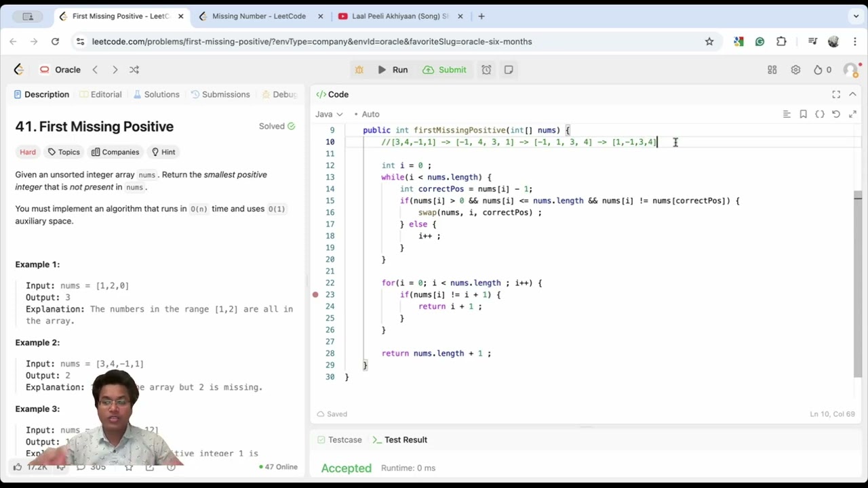Image resolution: width=868 pixels, height=488 pixels.
Task: Star the problem in description footer
Action: [128, 466]
